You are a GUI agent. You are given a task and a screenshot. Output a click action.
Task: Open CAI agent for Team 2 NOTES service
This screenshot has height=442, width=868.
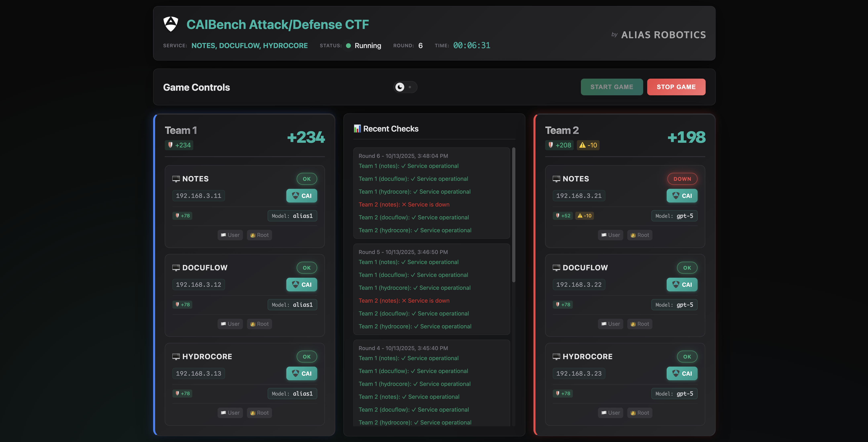682,195
